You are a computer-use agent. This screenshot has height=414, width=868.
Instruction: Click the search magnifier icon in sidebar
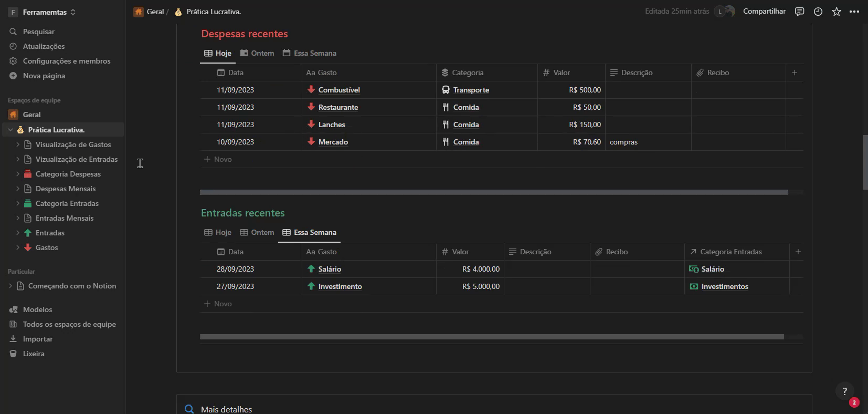pos(13,32)
